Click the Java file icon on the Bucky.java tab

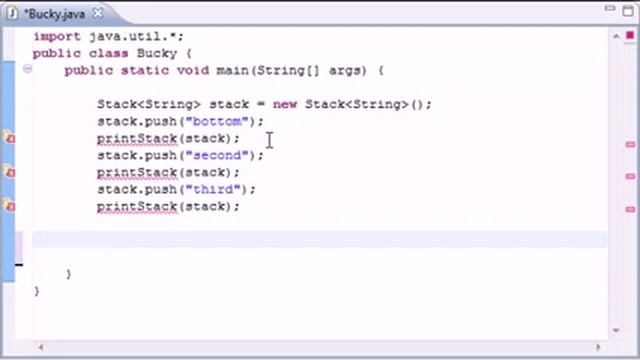coord(12,14)
